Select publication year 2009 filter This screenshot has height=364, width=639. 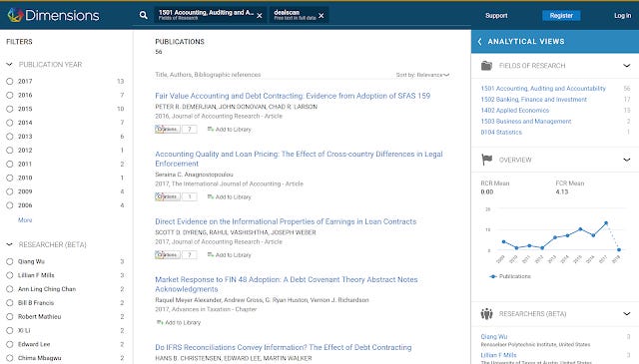click(10, 191)
